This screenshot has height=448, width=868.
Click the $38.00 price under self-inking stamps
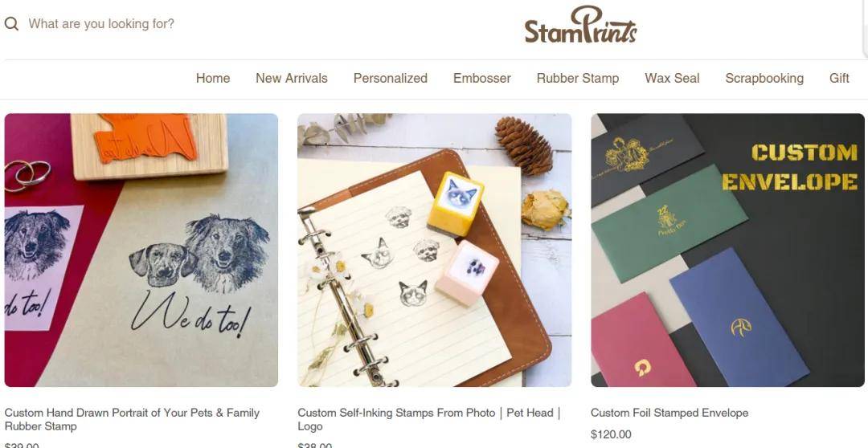pyautogui.click(x=315, y=445)
